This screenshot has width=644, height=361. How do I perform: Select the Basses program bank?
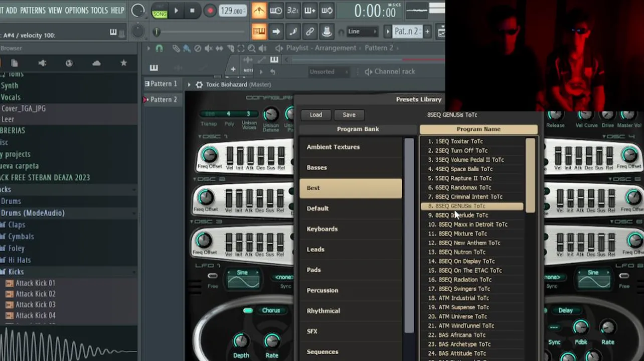coord(351,167)
